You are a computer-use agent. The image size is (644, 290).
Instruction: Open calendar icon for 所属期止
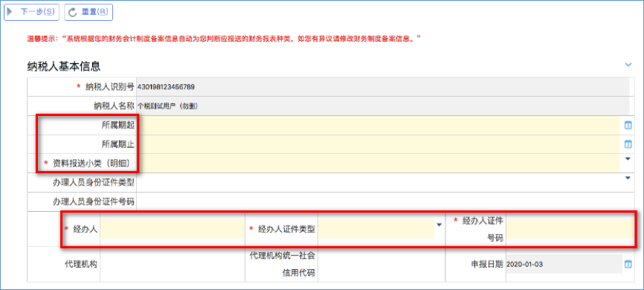[628, 144]
